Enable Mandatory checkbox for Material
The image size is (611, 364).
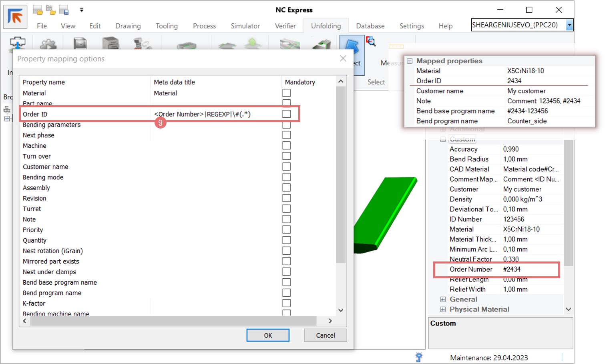tap(286, 93)
